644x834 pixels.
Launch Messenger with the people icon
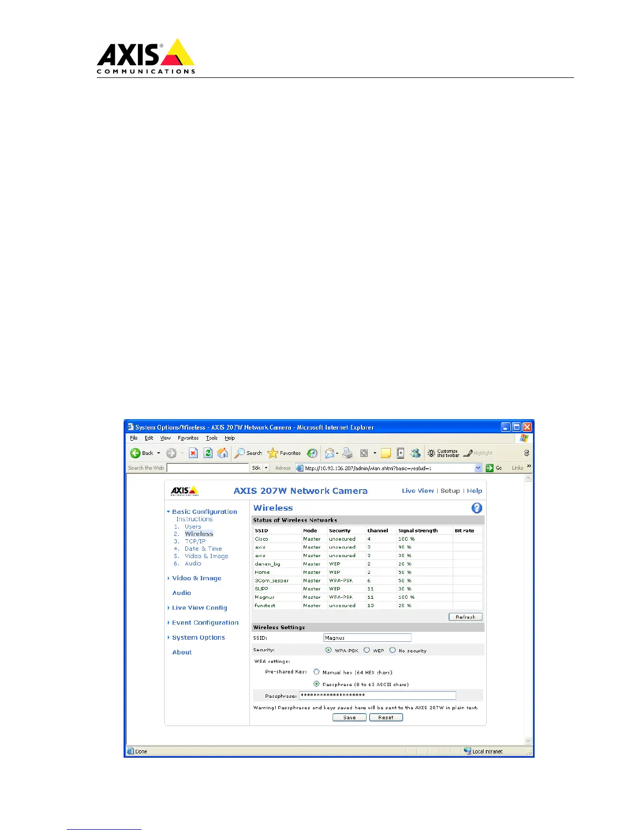416,453
